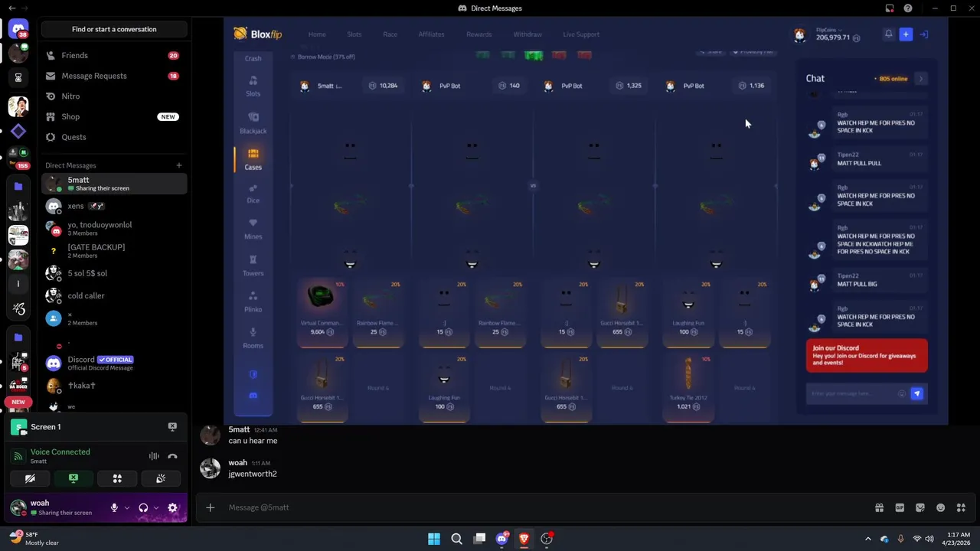This screenshot has width=980, height=551.
Task: Click 5matt's avatar in chat message
Action: [210, 435]
